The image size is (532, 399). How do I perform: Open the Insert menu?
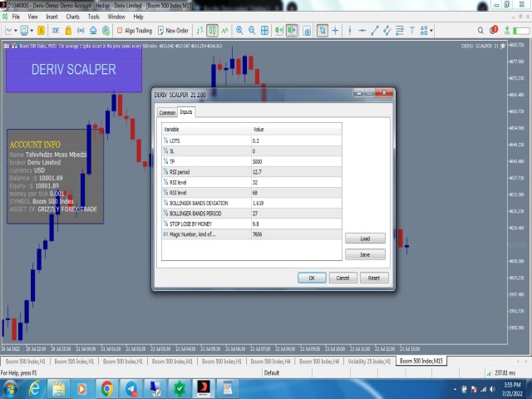pyautogui.click(x=52, y=17)
